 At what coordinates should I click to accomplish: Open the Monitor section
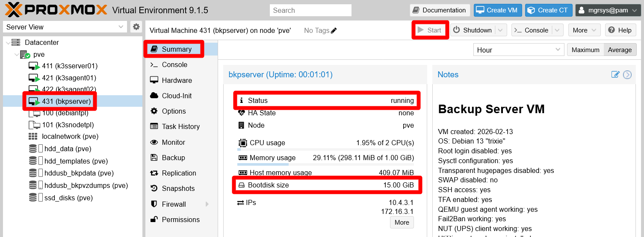[x=181, y=142]
